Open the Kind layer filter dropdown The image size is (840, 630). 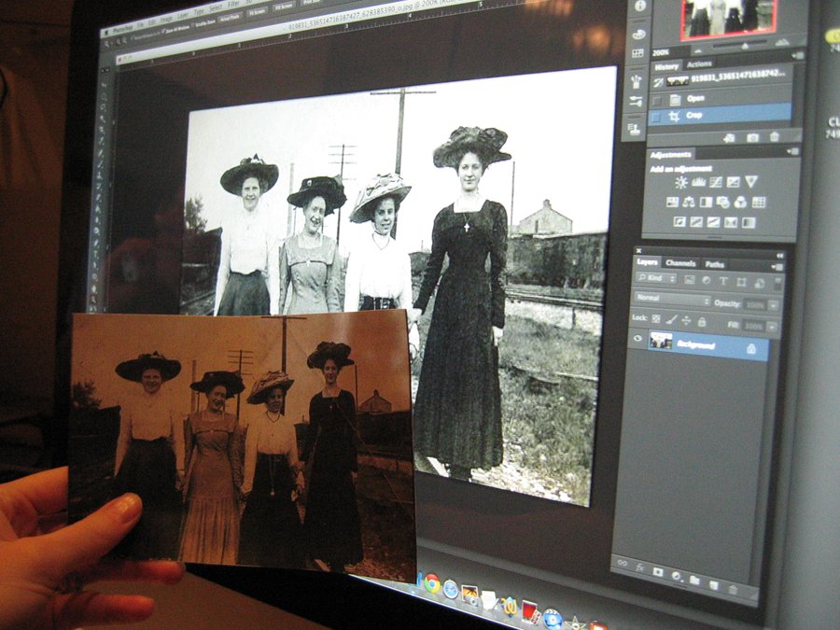click(x=657, y=278)
